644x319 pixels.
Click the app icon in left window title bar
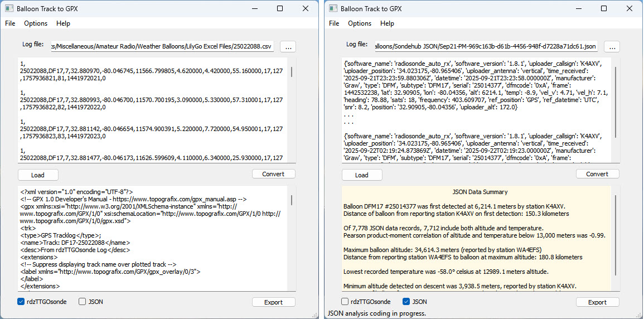pos(9,8)
